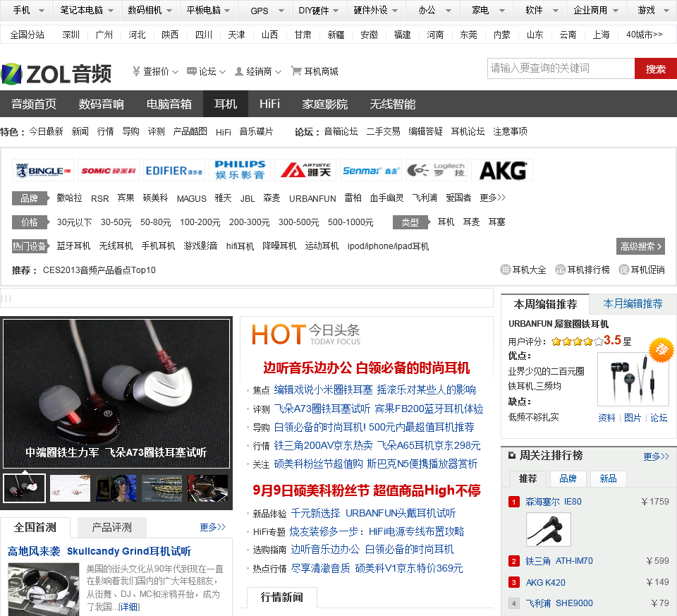Open the Senmai 森麦 brand logo
This screenshot has width=677, height=616.
point(371,171)
